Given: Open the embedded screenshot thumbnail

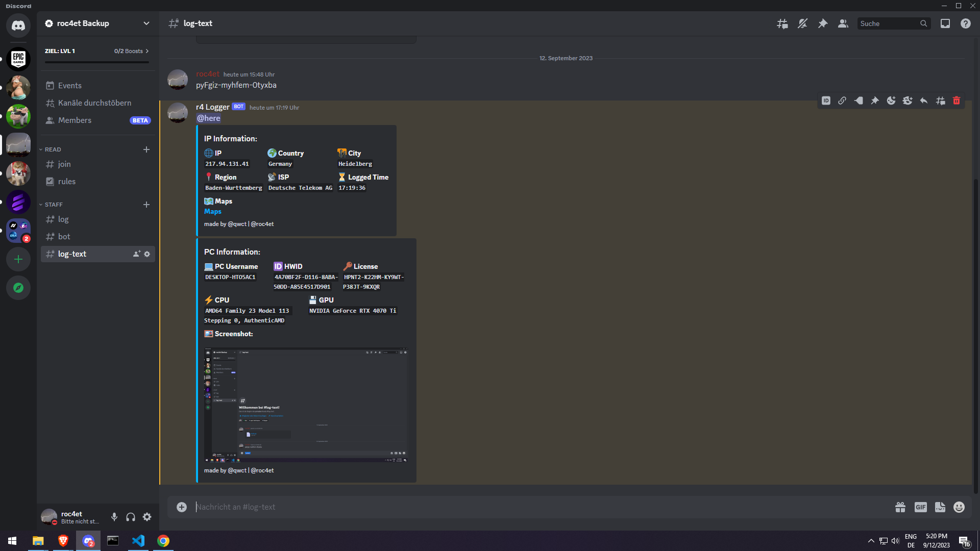Looking at the screenshot, I should [x=306, y=405].
